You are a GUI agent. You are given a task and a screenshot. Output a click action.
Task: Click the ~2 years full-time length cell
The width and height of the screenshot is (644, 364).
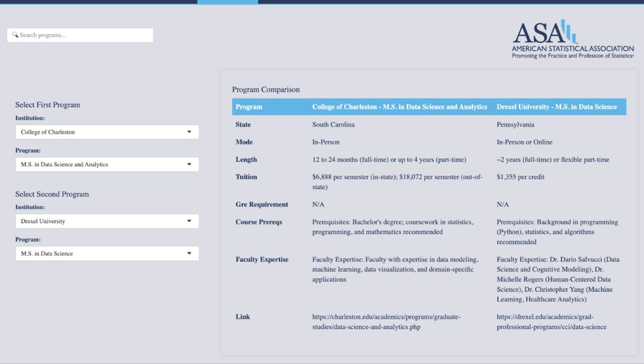click(x=553, y=160)
